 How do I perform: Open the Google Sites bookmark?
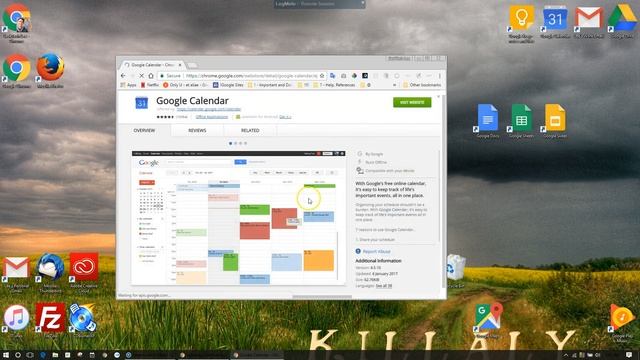click(228, 85)
